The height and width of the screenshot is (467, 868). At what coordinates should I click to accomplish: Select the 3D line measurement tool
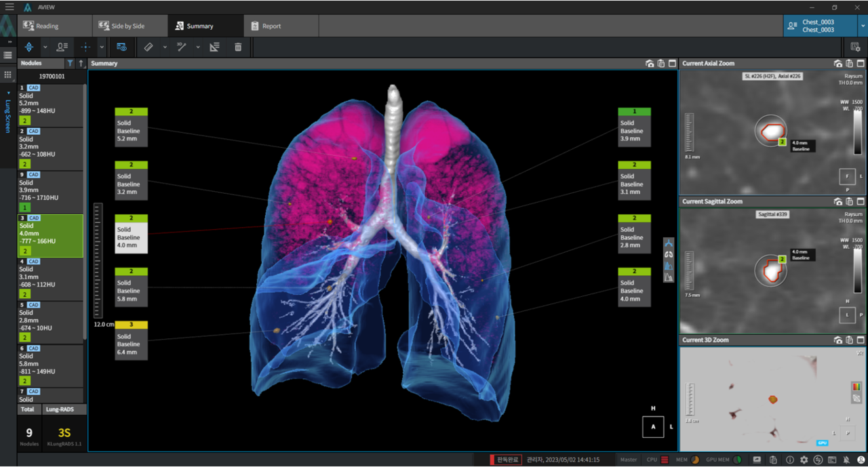(182, 47)
